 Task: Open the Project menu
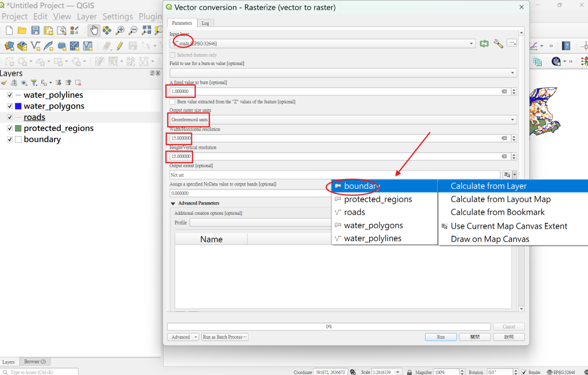coord(14,17)
